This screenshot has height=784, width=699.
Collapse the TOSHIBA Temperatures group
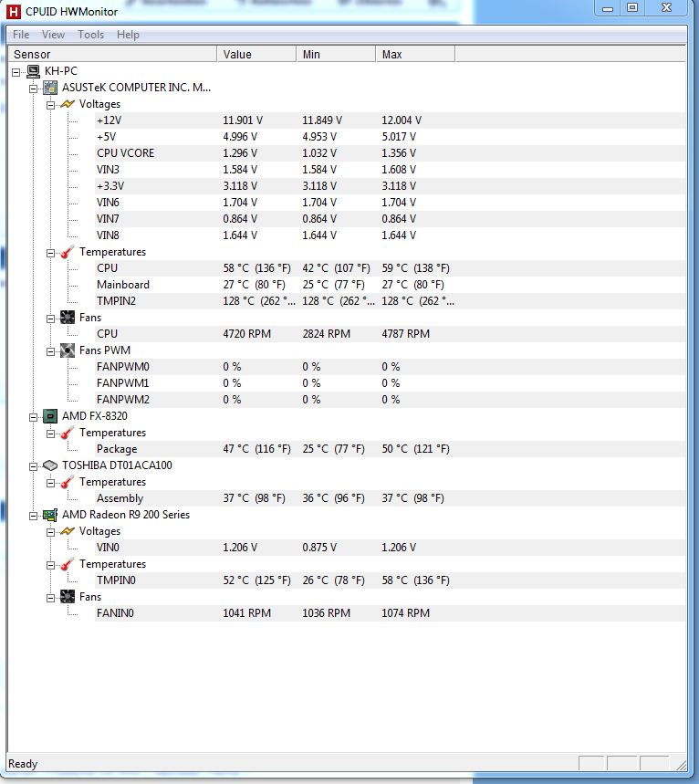tap(50, 484)
